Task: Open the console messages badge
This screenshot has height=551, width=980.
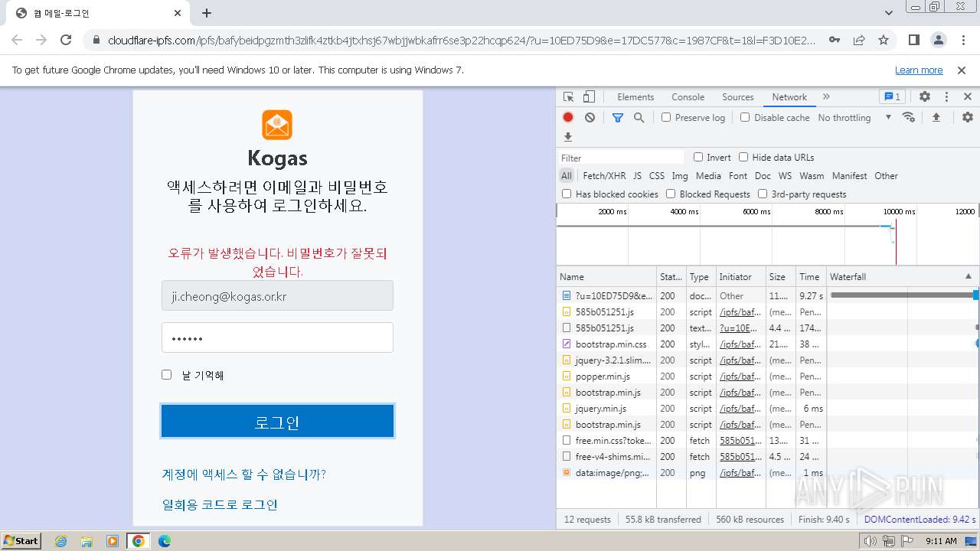Action: pos(892,97)
